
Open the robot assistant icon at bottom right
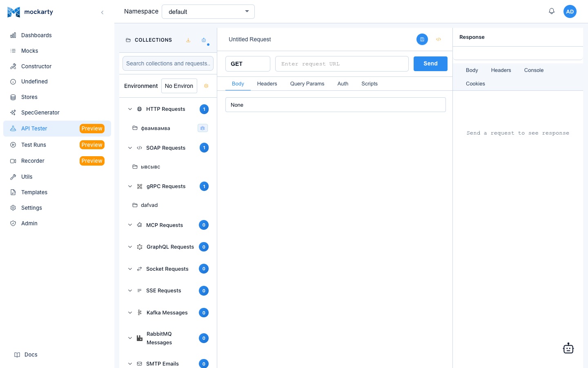point(568,348)
